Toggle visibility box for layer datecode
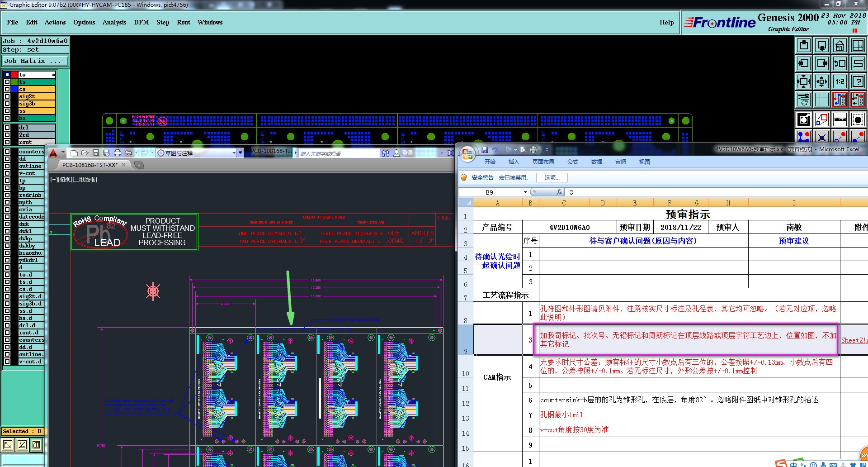The width and height of the screenshot is (868, 467). [7, 217]
